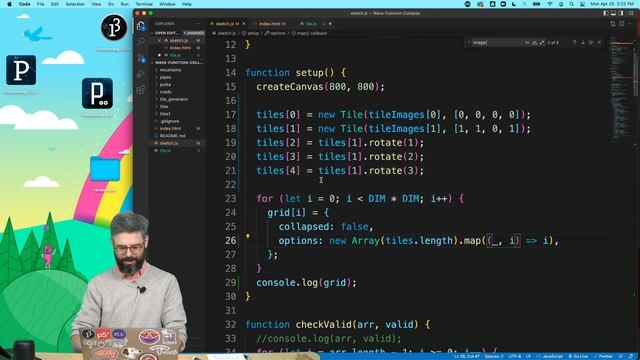
Task: Expand the polka folder
Action: pos(165,84)
